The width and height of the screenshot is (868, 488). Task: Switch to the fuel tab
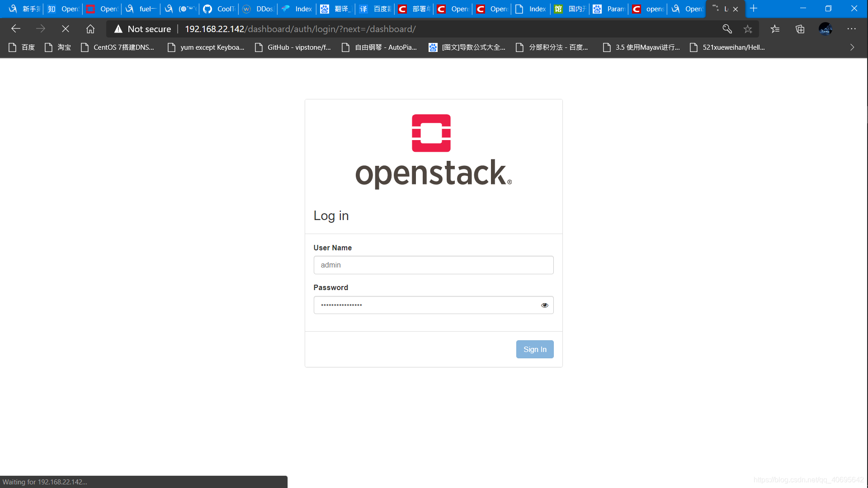[x=141, y=9]
